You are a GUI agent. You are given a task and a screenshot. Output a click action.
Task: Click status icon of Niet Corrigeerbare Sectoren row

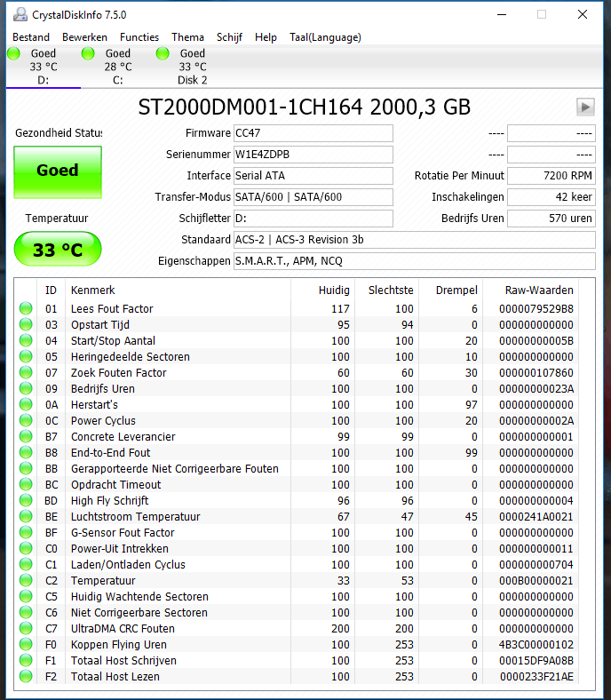coord(26,613)
